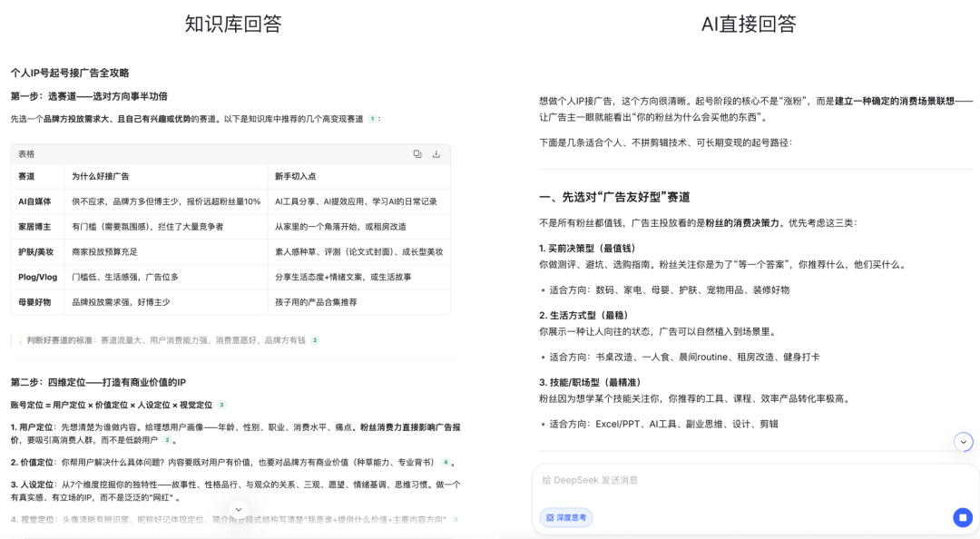Open citation 2 after 品牌方有钱
980x539 pixels.
pyautogui.click(x=315, y=340)
